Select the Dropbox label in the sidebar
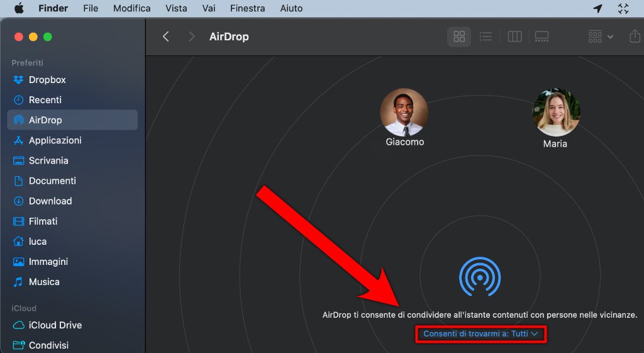This screenshot has width=644, height=353. coord(47,80)
